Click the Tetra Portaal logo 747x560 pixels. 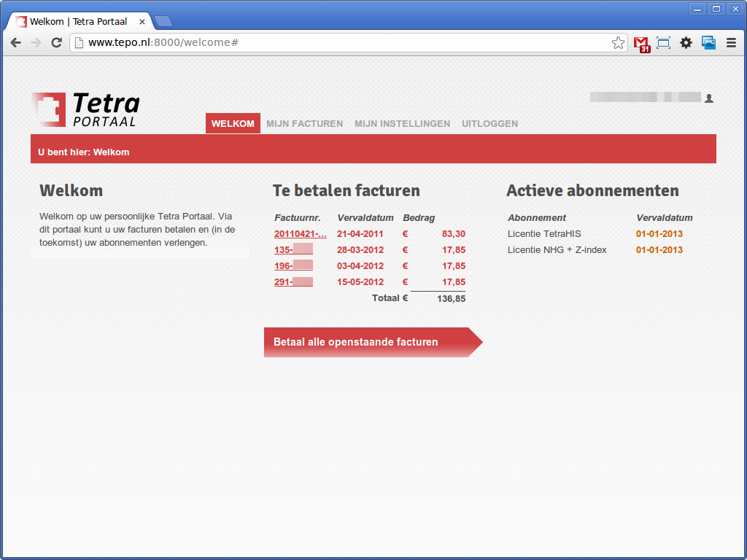(x=85, y=109)
